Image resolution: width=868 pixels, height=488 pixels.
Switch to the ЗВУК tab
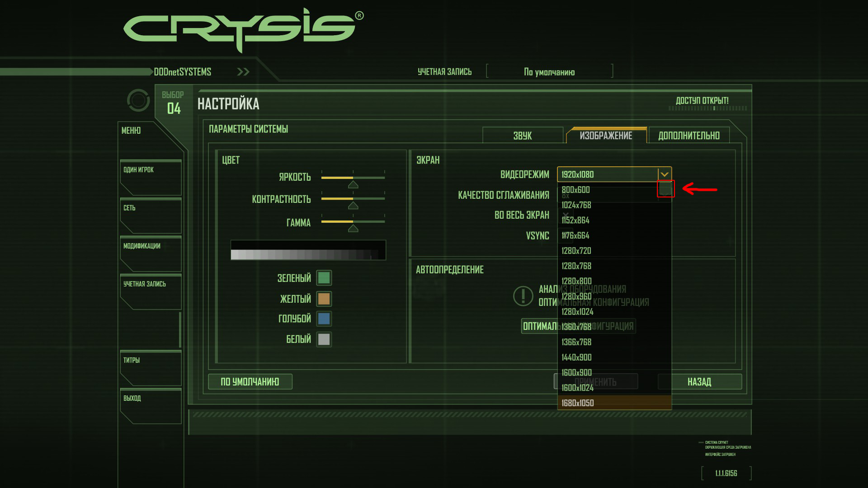[x=523, y=136]
